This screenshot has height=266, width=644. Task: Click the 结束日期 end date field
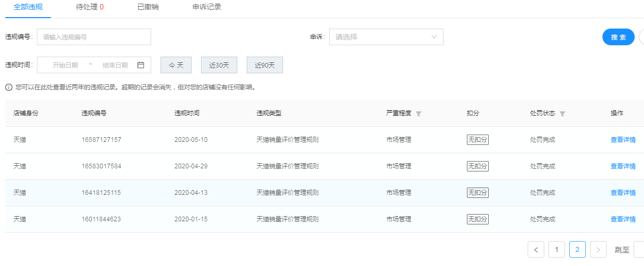(115, 65)
